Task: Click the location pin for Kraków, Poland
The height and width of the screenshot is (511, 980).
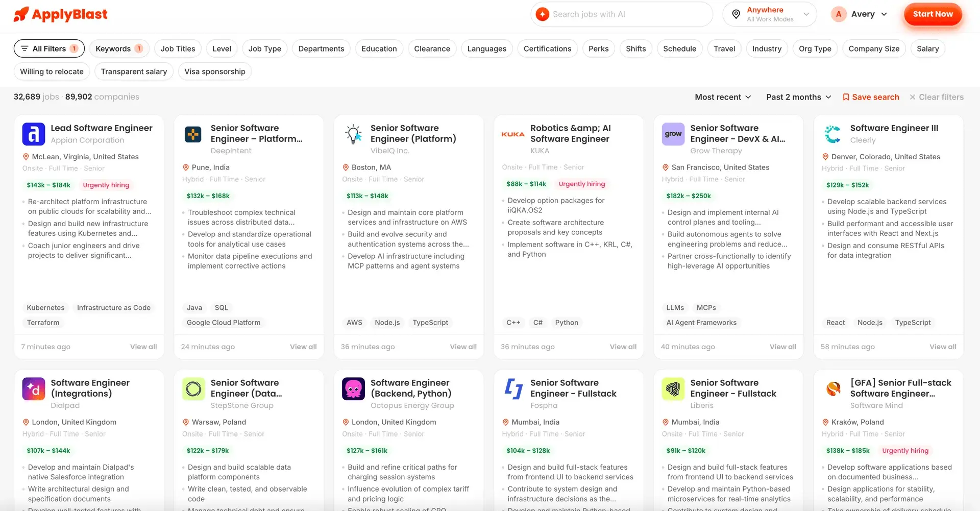Action: [x=825, y=422]
